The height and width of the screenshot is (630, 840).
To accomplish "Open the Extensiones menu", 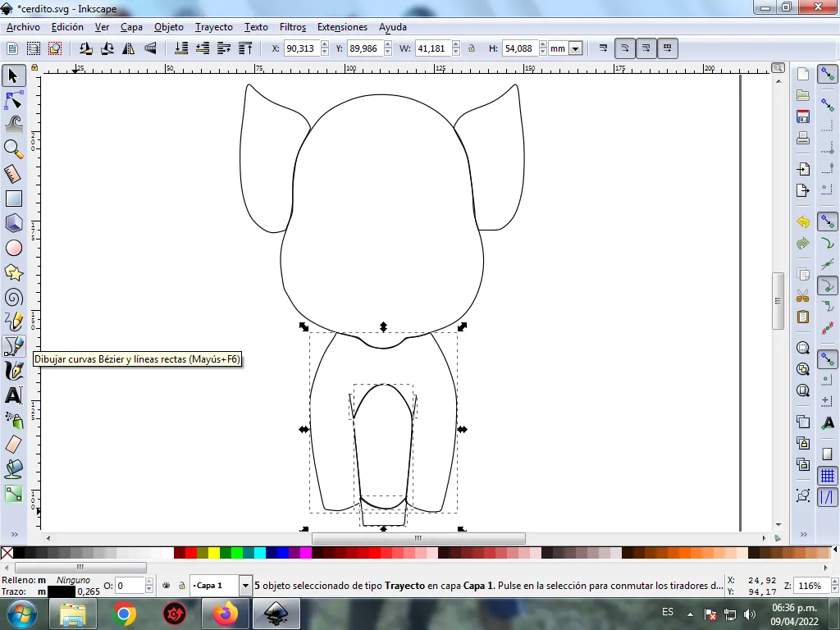I will click(342, 27).
